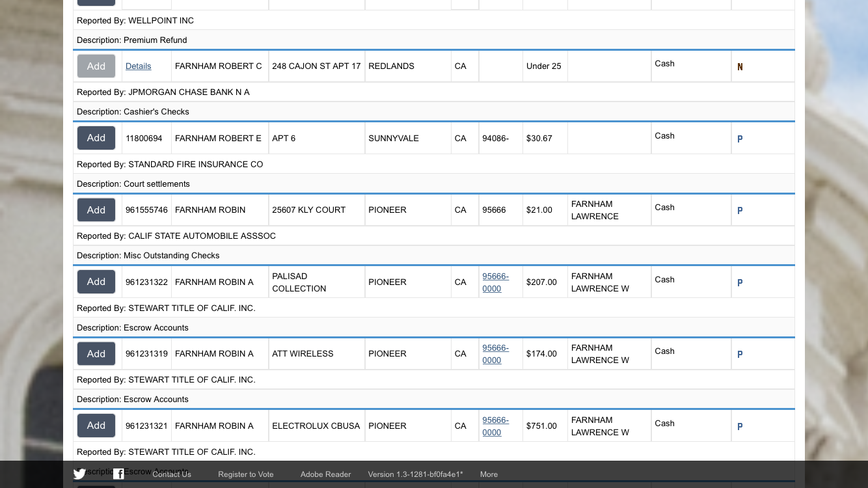Open the Register to Vote footer link
Viewport: 868px width, 488px height.
[x=246, y=474]
